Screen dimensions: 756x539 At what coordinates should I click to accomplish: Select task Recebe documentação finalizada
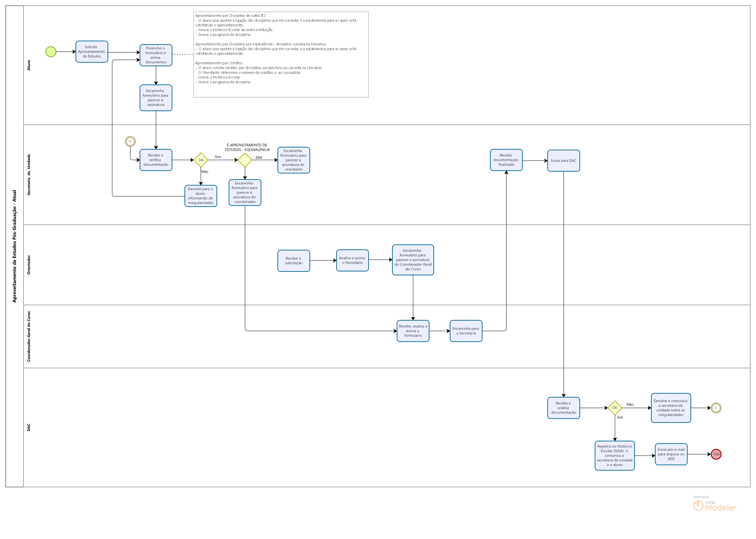506,160
